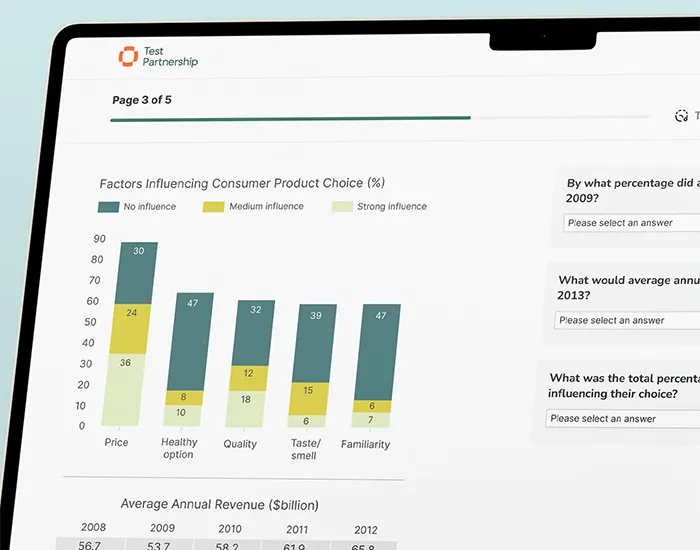Viewport: 700px width, 550px height.
Task: Click the Familiarity segment labeled 47
Action: click(377, 352)
